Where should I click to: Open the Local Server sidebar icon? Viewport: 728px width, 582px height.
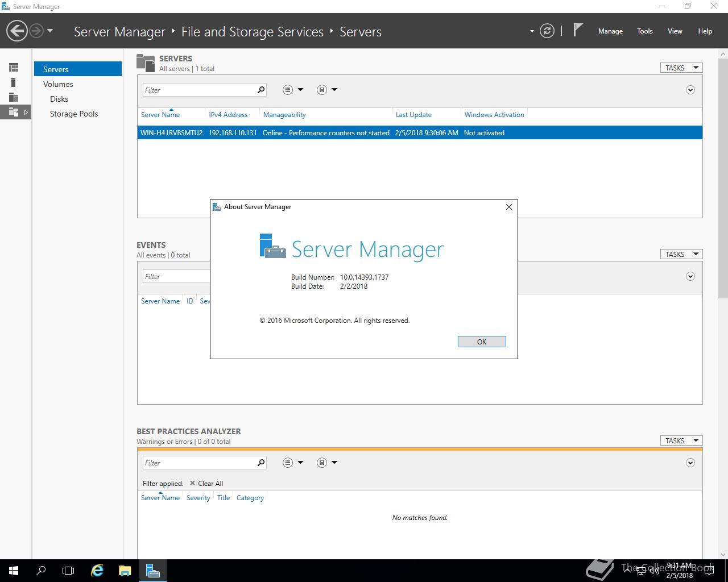tap(14, 82)
